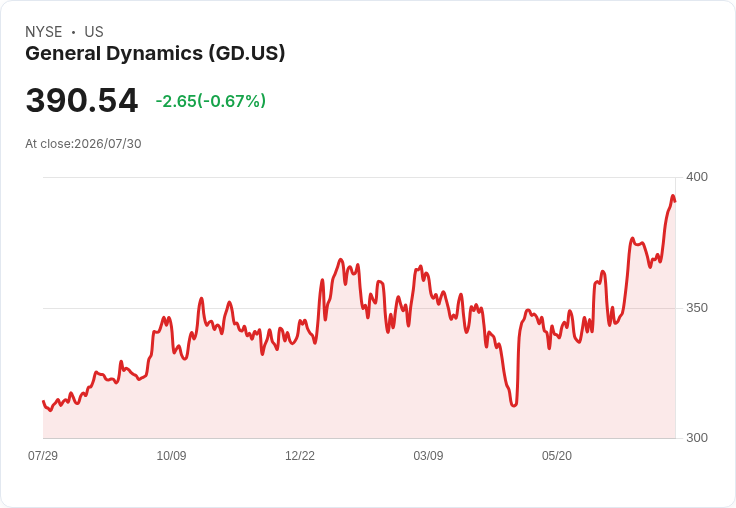Click the 10/09 date axis label
This screenshot has height=508, width=736.
[x=171, y=455]
